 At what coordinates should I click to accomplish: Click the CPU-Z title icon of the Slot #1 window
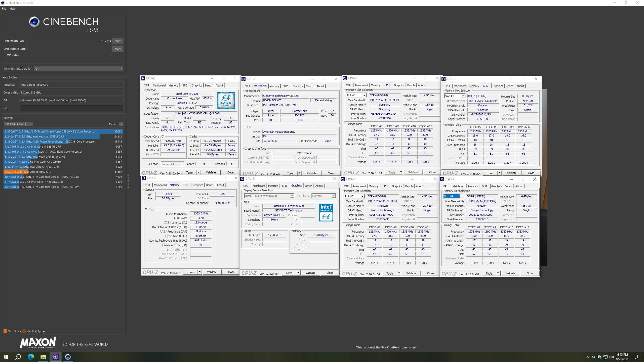345,78
